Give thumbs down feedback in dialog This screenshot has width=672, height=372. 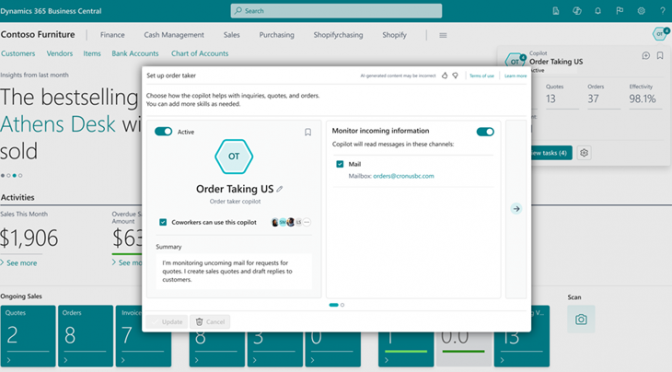point(455,76)
